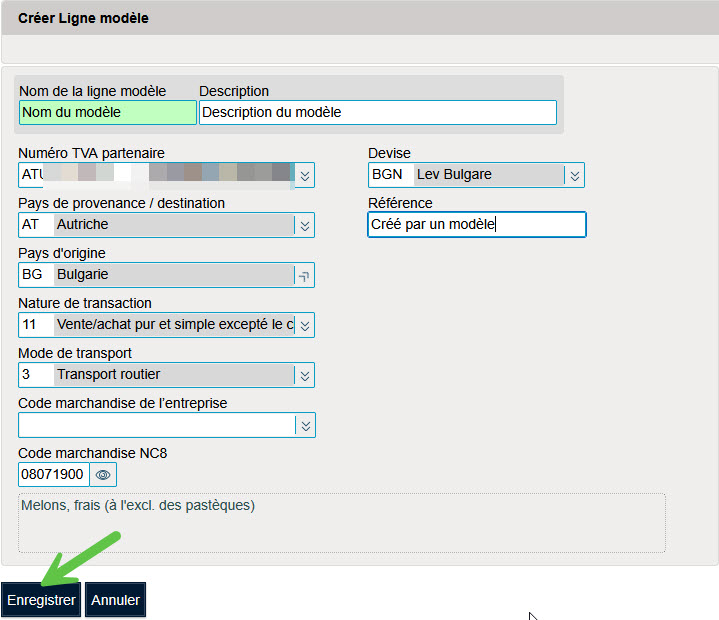Expand the Nature de transaction dropdown

(x=304, y=325)
